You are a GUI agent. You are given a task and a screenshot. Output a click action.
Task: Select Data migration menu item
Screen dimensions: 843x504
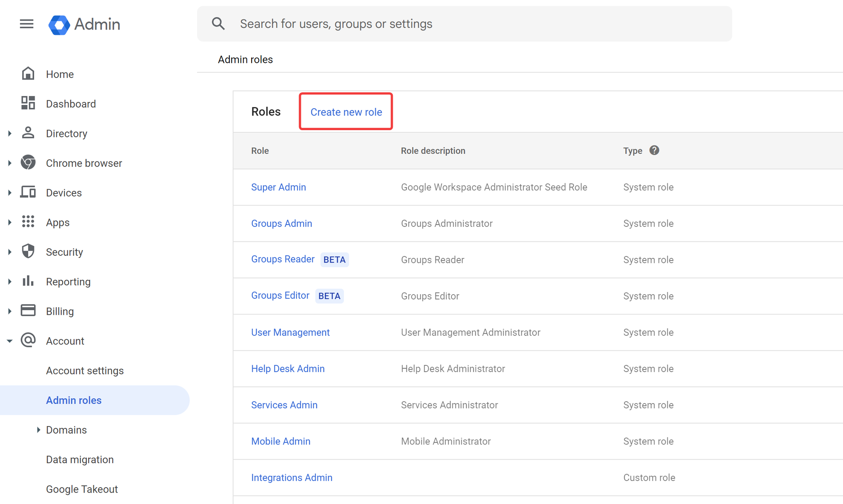[80, 460]
